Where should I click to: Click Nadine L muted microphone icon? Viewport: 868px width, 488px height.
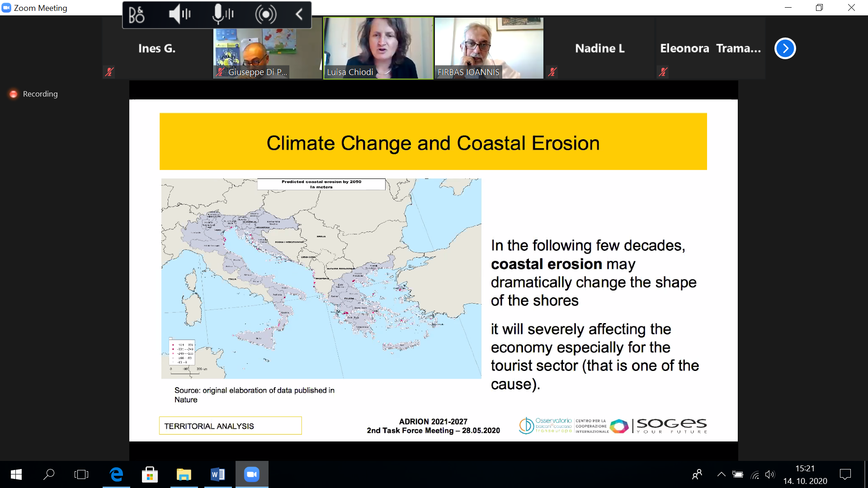pyautogui.click(x=552, y=72)
